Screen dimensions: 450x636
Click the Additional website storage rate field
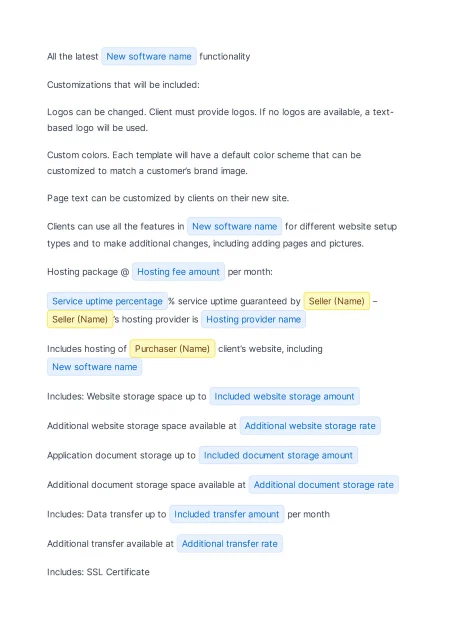coord(310,426)
